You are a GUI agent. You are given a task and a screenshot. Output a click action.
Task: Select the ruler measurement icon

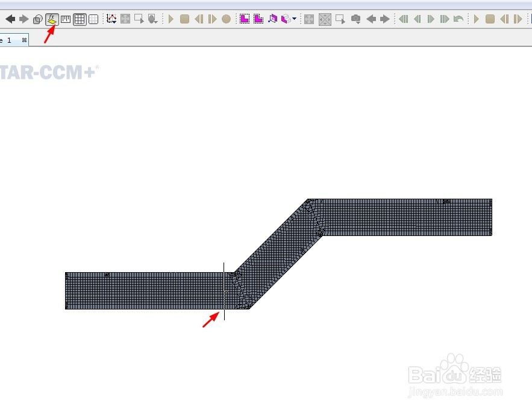[x=66, y=19]
